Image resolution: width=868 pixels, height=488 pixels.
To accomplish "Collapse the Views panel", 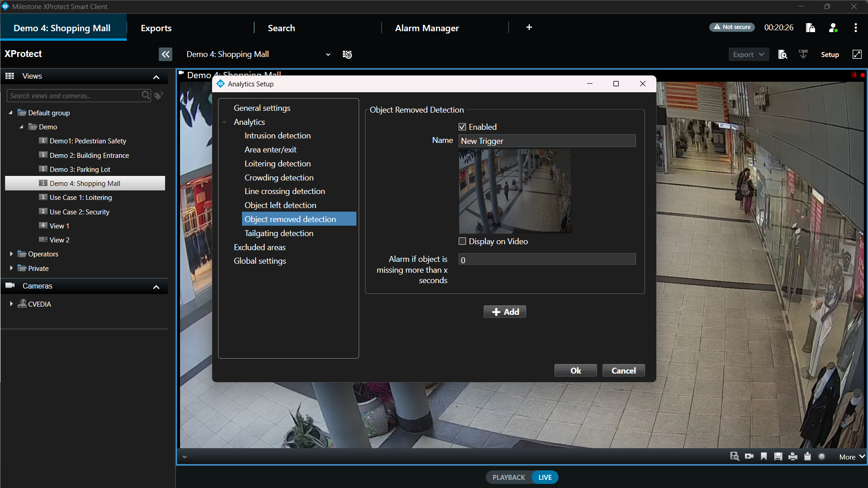I will pos(157,77).
